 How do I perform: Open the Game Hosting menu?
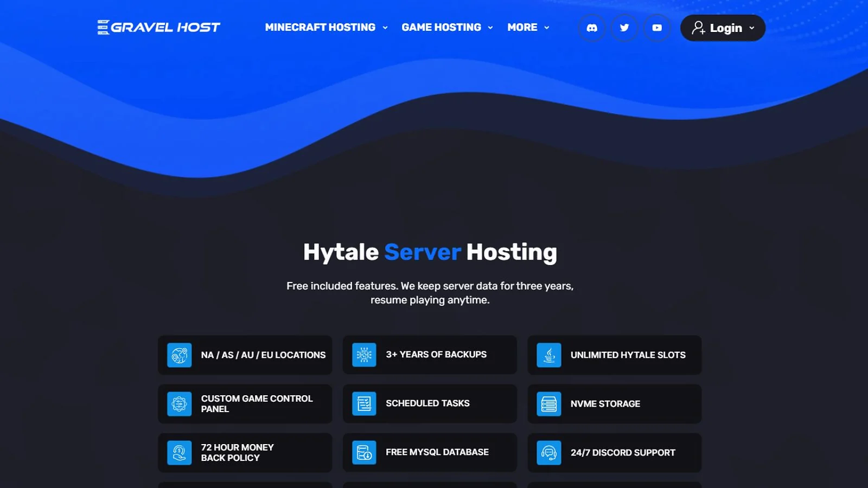click(x=448, y=27)
